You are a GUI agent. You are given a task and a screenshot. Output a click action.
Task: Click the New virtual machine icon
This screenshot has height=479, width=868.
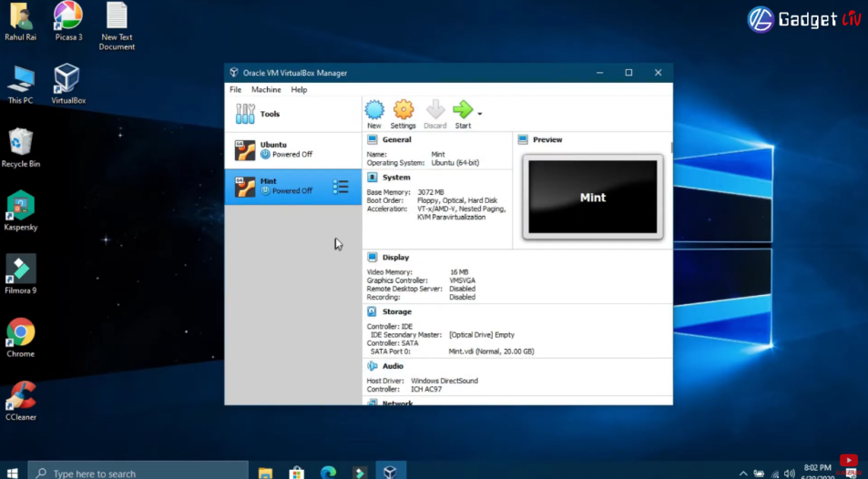coord(374,109)
